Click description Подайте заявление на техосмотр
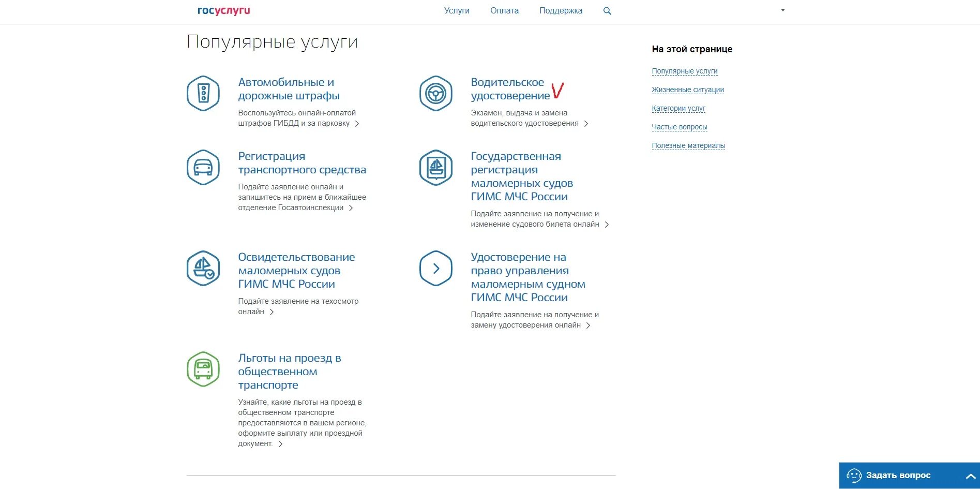The width and height of the screenshot is (980, 489). pos(298,306)
